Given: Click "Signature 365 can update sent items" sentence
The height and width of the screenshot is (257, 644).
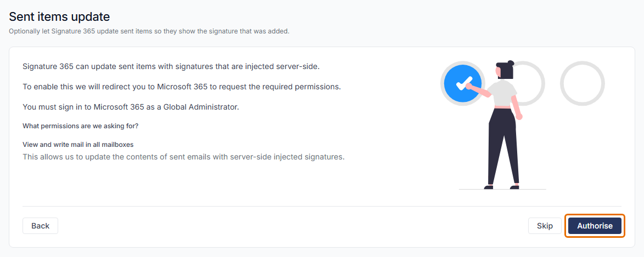Looking at the screenshot, I should point(171,66).
